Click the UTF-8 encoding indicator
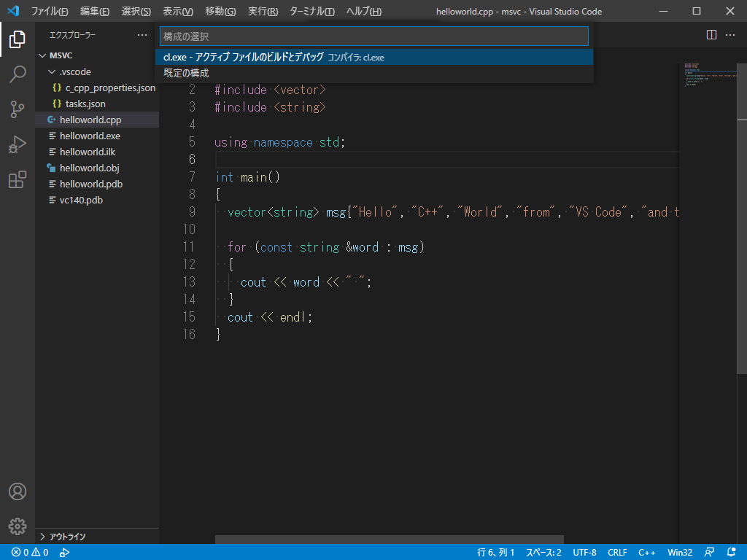The height and width of the screenshot is (560, 747). (584, 553)
